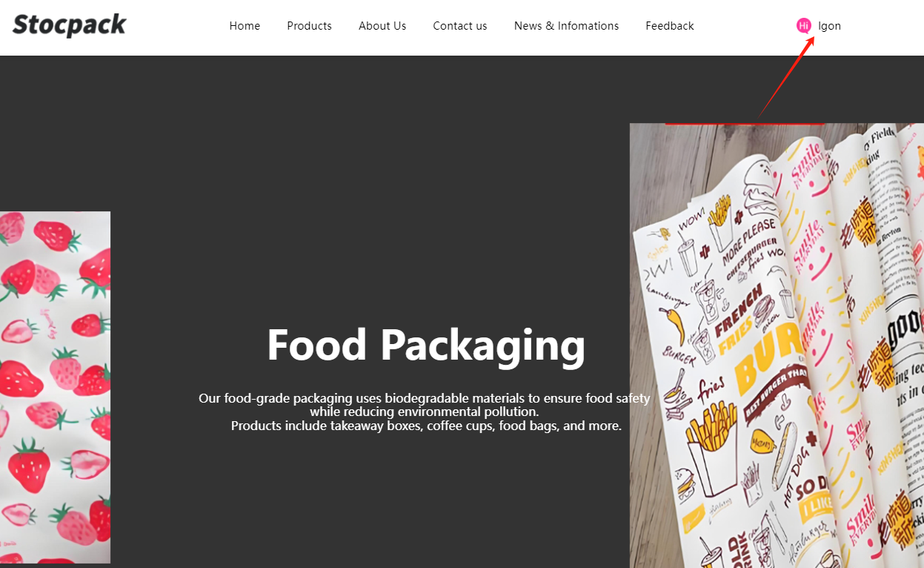
Task: Open the burger-print wrapping paper image
Action: coord(777,346)
